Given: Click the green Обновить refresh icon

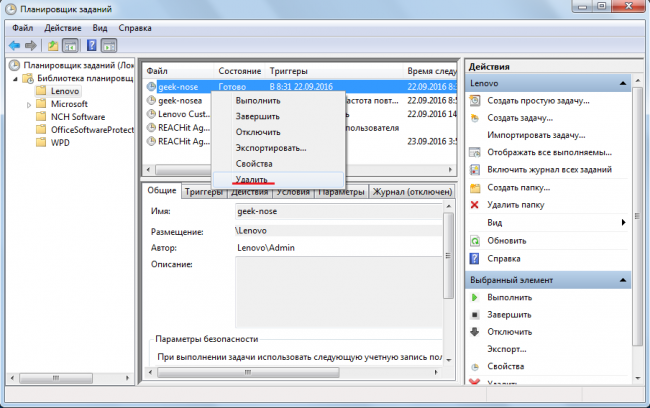Looking at the screenshot, I should 476,240.
